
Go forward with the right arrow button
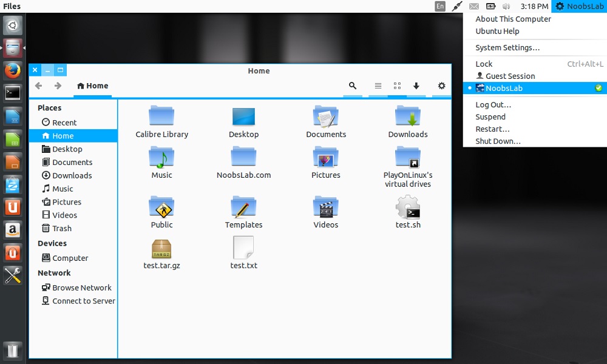click(x=58, y=86)
